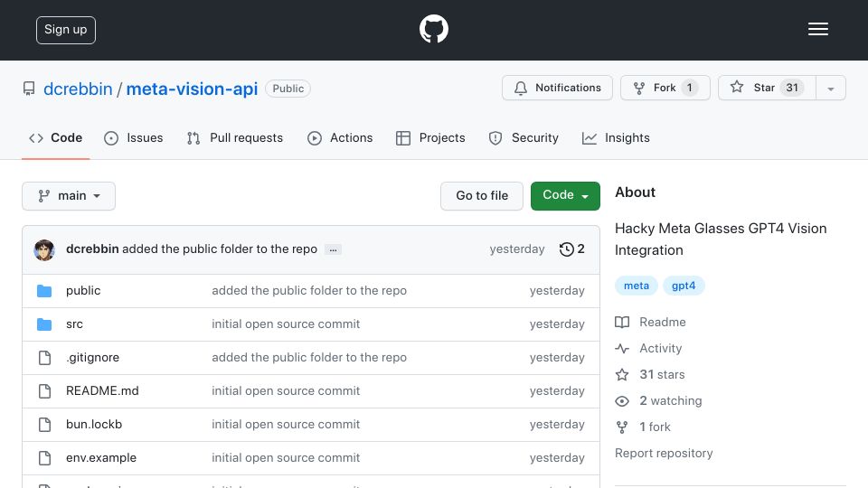The image size is (868, 488).
Task: Open the env.example file name
Action: pyautogui.click(x=101, y=457)
